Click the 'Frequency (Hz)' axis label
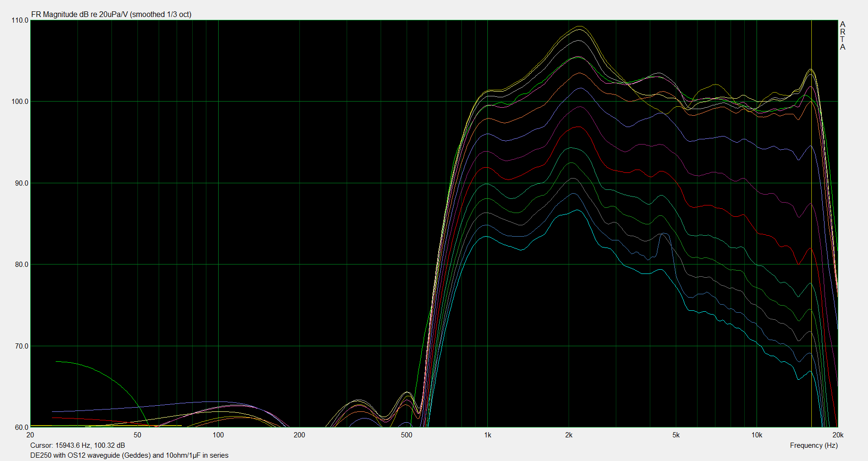Viewport: 868px width, 461px height. (x=814, y=445)
